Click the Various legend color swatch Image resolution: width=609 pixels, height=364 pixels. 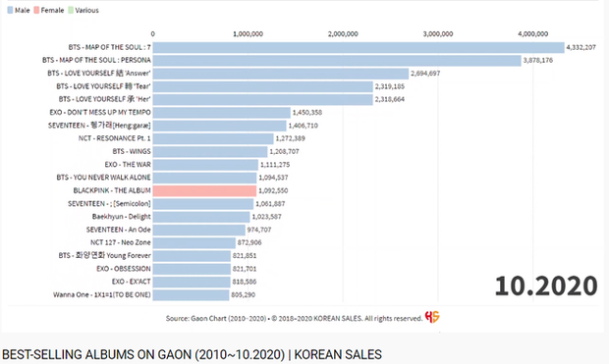coord(71,10)
